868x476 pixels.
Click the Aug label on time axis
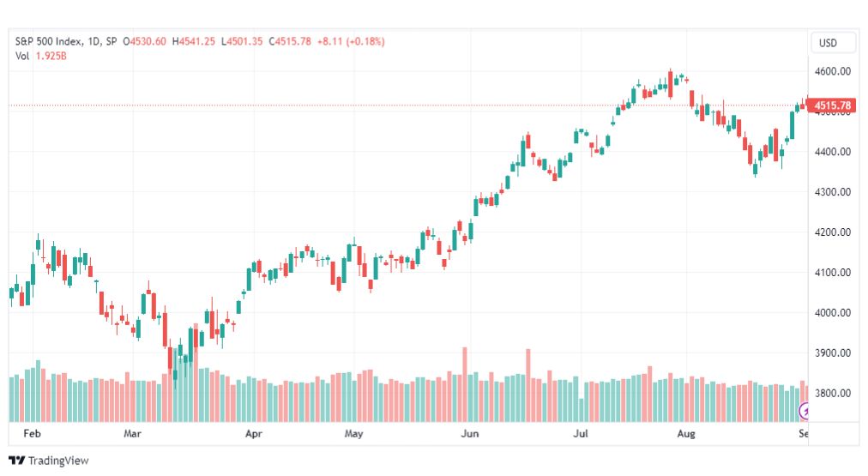686,433
